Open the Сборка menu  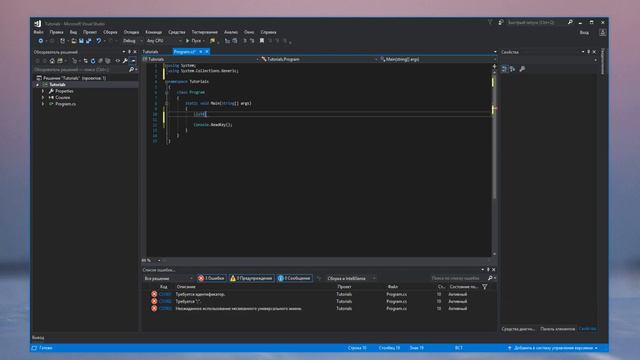[x=110, y=32]
